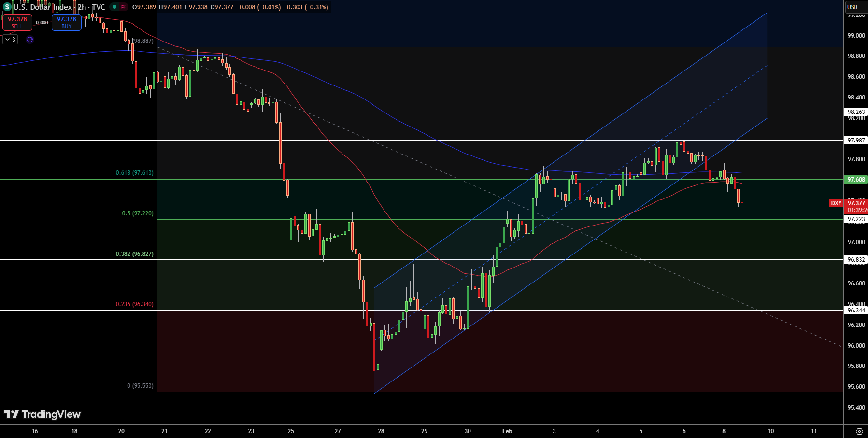Screen dimensions: 868x438
Task: Select the 0.618 (97.613) Fibonacci level label
Action: click(x=134, y=173)
